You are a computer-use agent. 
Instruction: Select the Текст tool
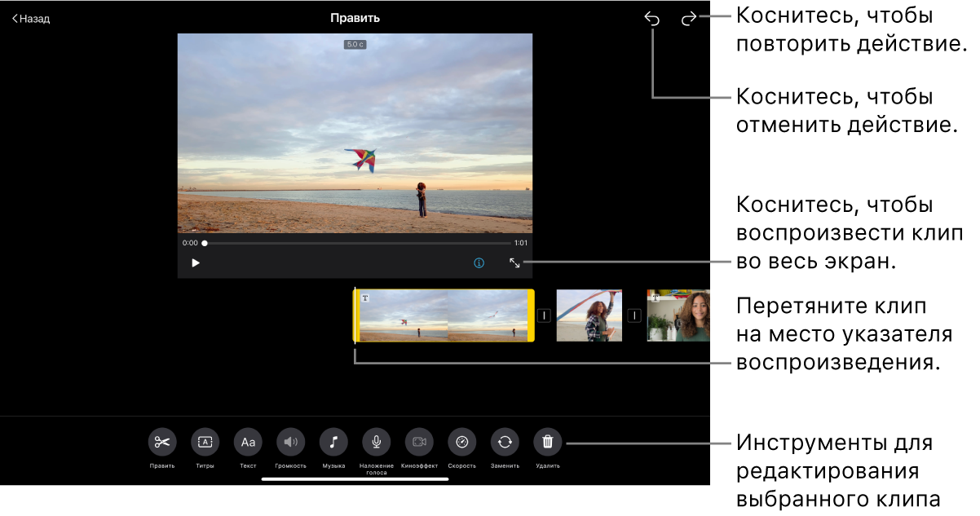coord(249,443)
